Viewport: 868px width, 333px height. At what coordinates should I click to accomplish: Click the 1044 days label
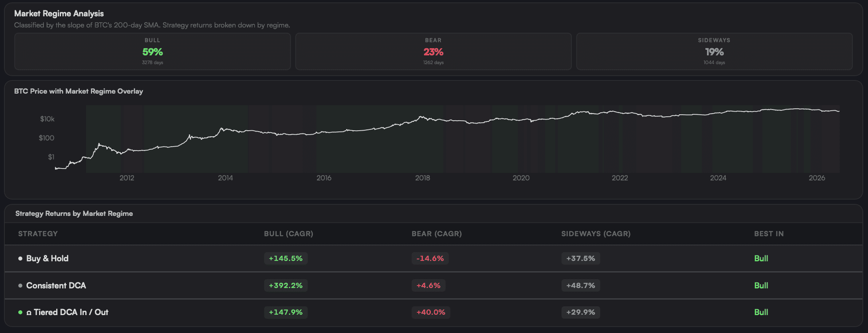click(x=714, y=63)
